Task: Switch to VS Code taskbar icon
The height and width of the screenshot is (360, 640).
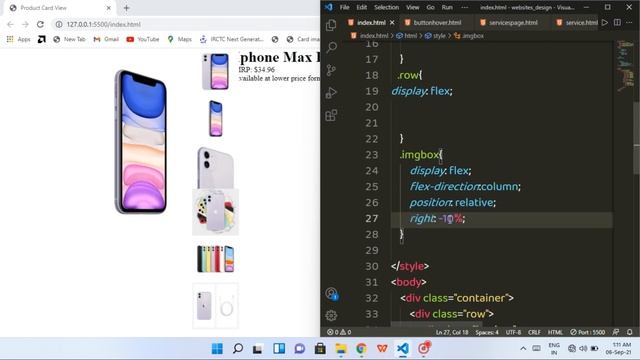Action: (402, 349)
